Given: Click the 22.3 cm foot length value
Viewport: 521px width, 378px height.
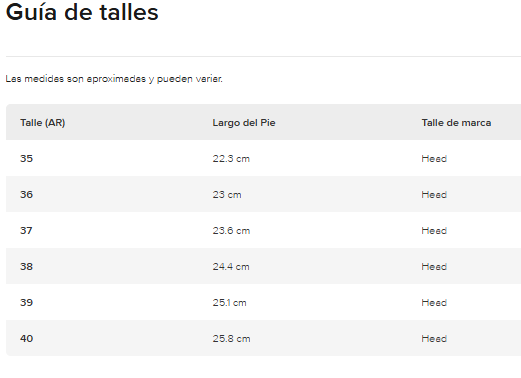Looking at the screenshot, I should tap(231, 159).
